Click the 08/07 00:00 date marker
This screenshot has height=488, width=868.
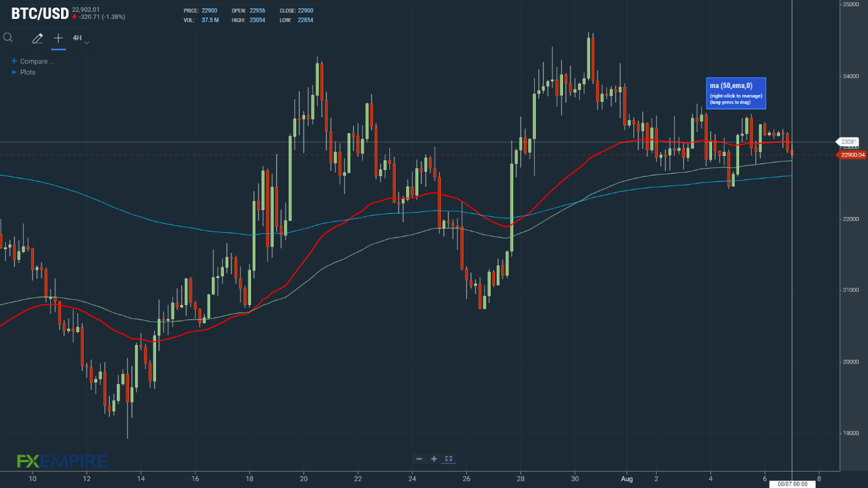coord(792,483)
